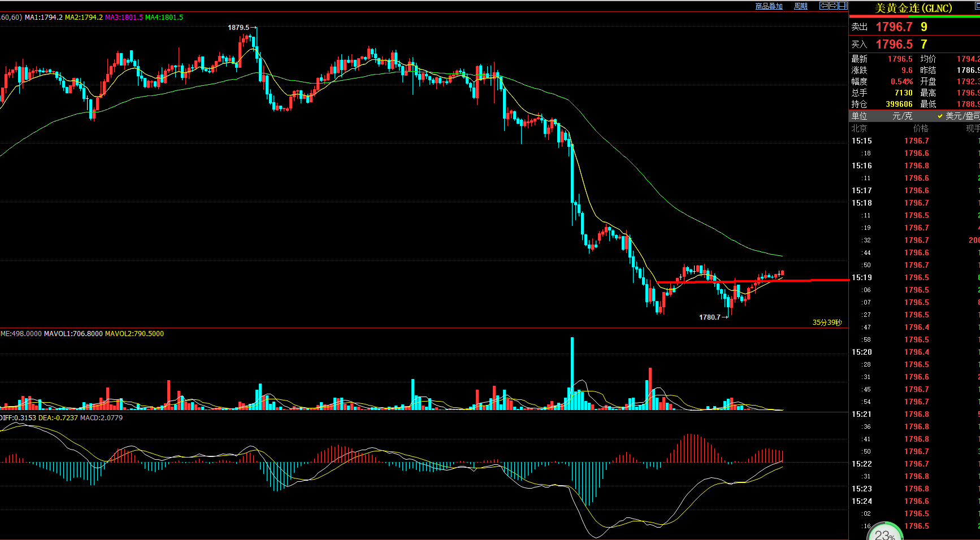980x540 pixels.
Task: Click the 价格 column header
Action: [x=921, y=128]
